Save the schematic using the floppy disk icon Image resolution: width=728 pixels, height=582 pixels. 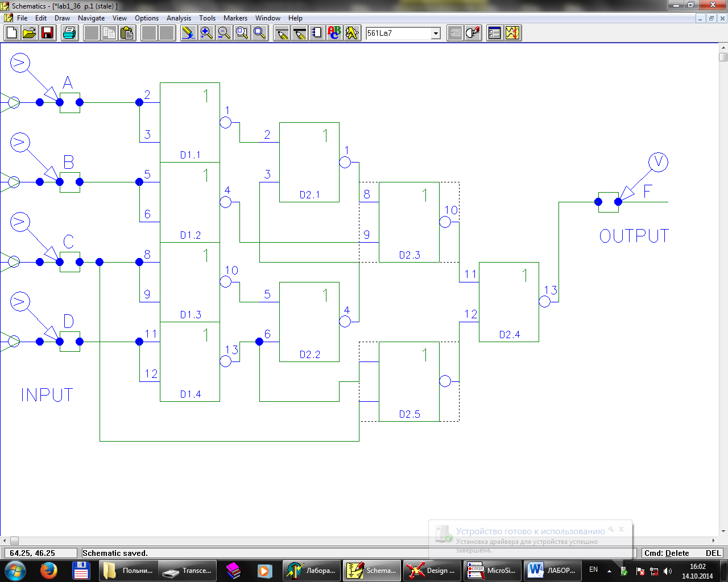[47, 33]
